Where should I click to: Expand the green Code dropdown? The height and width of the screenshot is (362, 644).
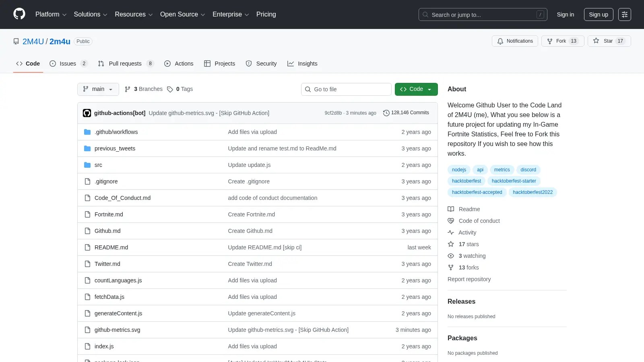click(416, 89)
